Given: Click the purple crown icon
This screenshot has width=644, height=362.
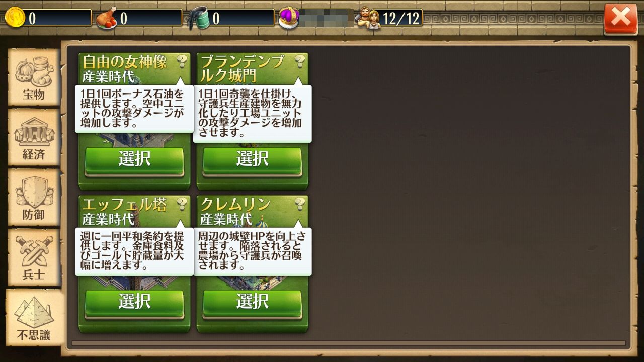Looking at the screenshot, I should [x=289, y=18].
